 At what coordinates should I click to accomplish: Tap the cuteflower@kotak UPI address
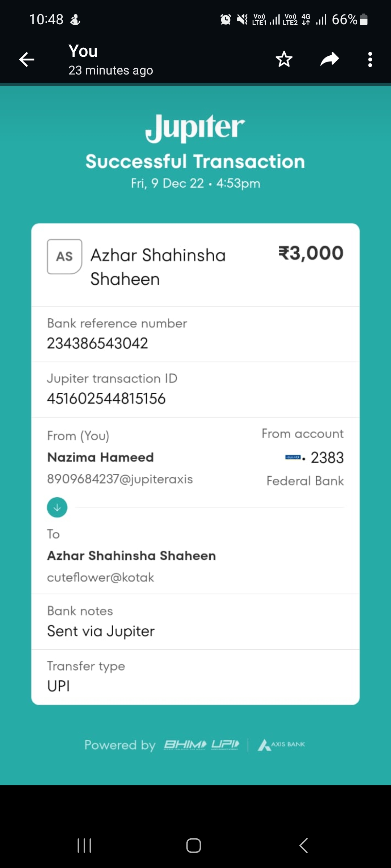(100, 578)
